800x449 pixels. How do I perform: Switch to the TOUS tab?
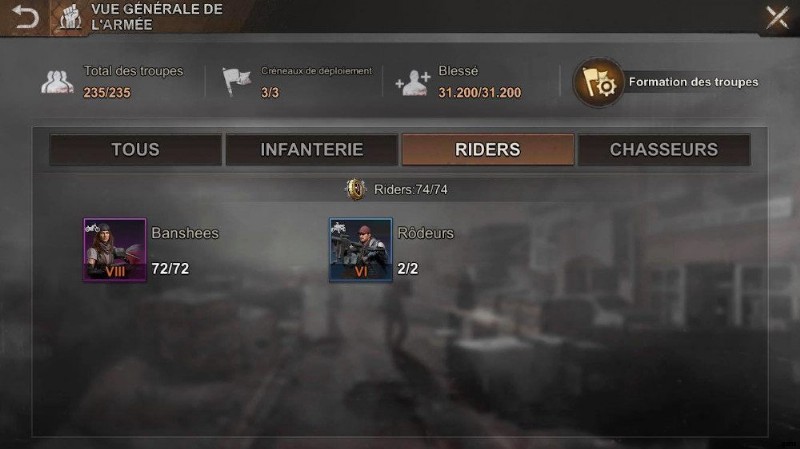pos(135,149)
